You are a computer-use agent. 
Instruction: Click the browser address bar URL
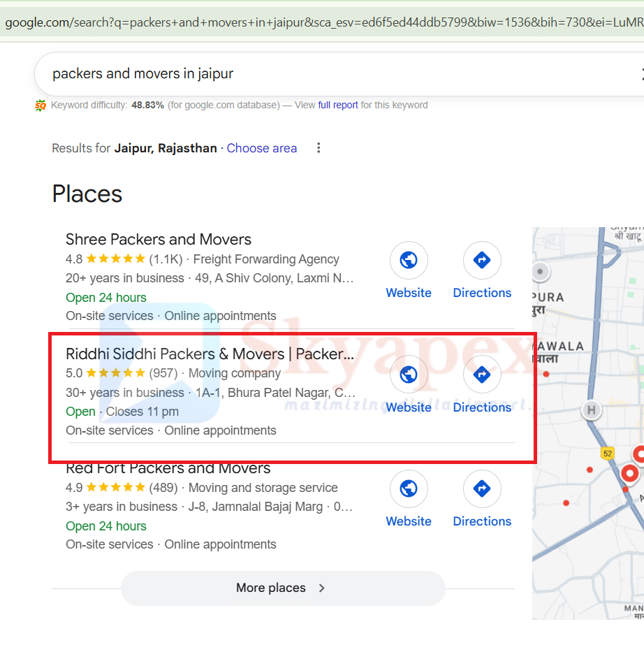(321, 22)
